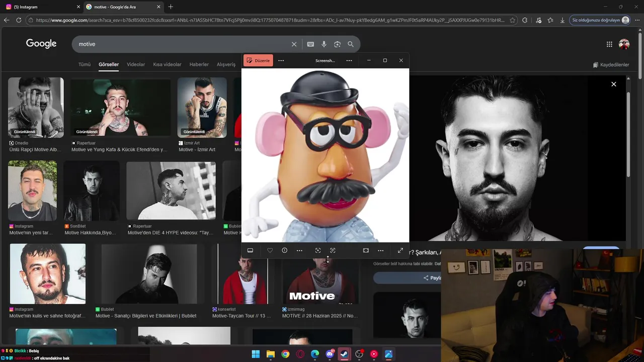The image size is (644, 362).
Task: Open the media control music note icon
Action: [x=538, y=20]
